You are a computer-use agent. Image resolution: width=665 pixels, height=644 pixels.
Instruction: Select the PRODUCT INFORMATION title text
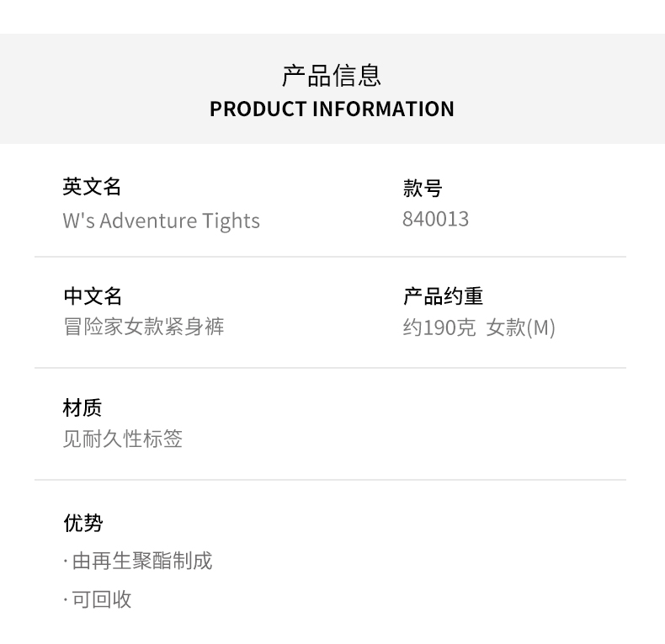click(332, 109)
